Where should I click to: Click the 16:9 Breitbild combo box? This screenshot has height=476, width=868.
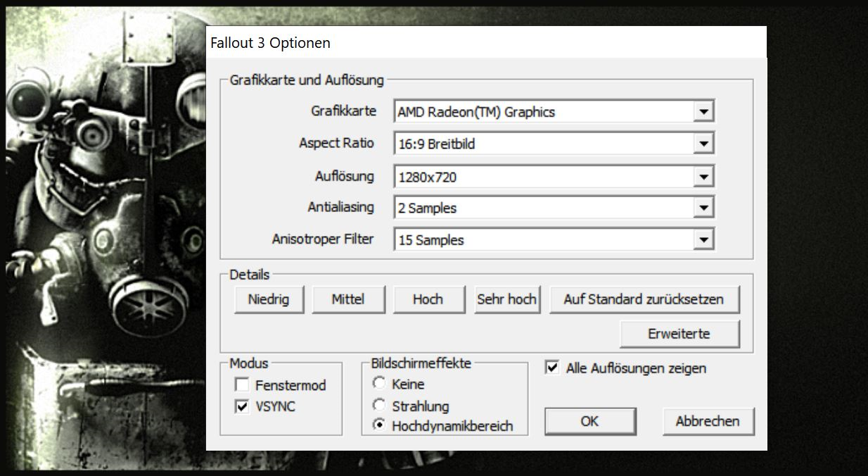coord(554,144)
